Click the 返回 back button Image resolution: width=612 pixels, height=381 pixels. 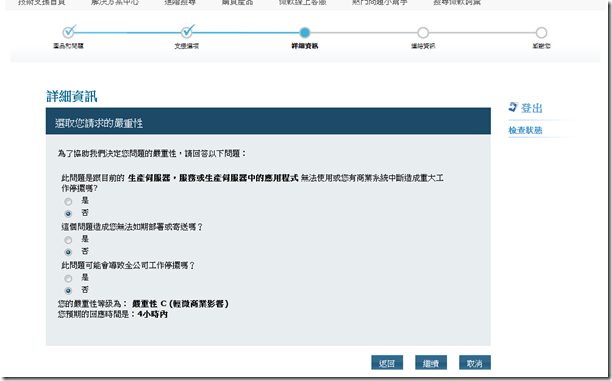point(387,363)
